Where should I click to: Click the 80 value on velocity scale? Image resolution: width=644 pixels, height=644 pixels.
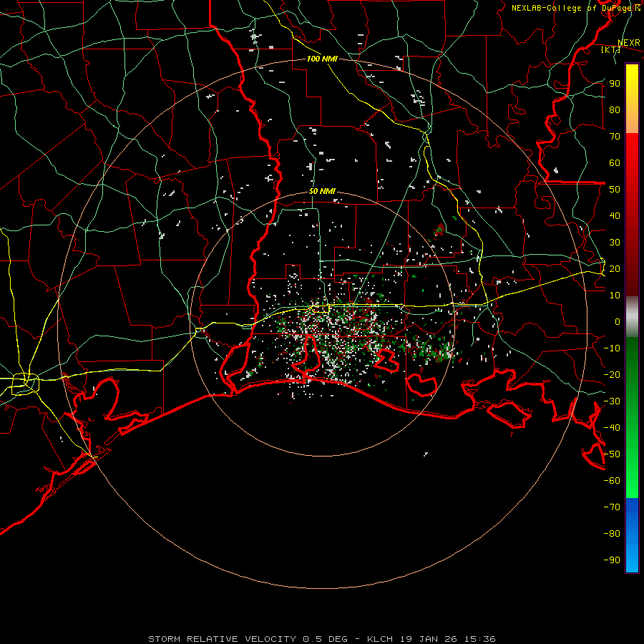pos(615,109)
